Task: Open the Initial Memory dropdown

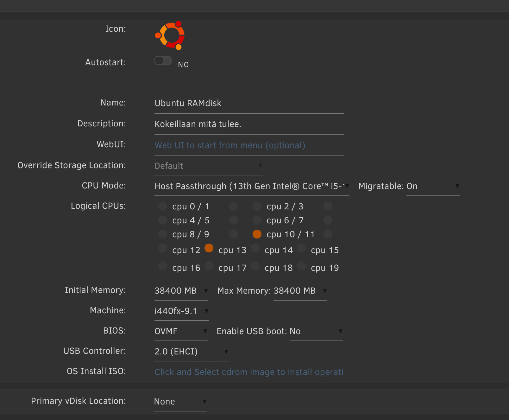Action: [181, 291]
